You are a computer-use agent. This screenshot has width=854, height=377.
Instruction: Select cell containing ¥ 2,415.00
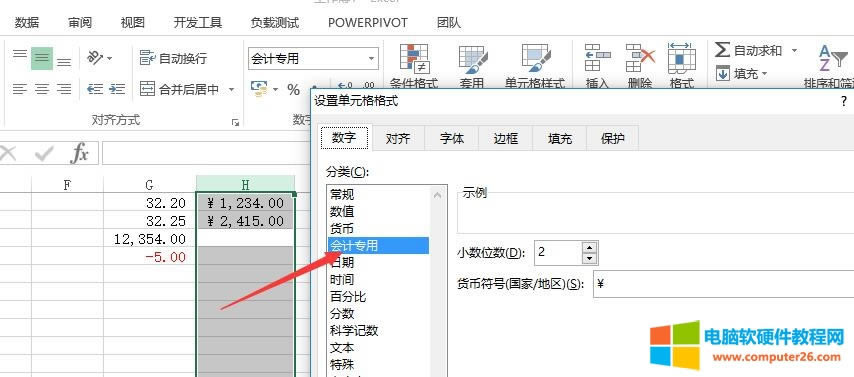point(246,221)
